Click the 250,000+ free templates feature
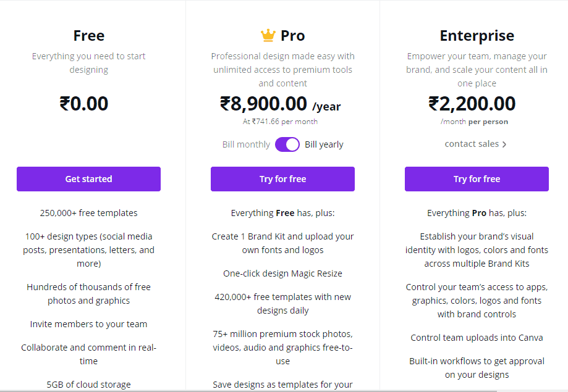The height and width of the screenshot is (392, 568). 88,213
